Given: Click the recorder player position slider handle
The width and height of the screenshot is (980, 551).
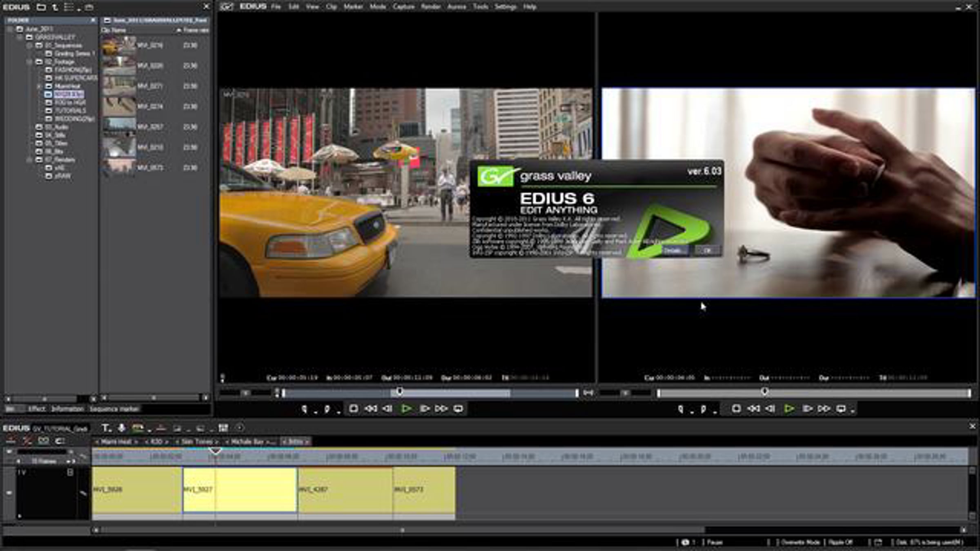Looking at the screenshot, I should (764, 392).
